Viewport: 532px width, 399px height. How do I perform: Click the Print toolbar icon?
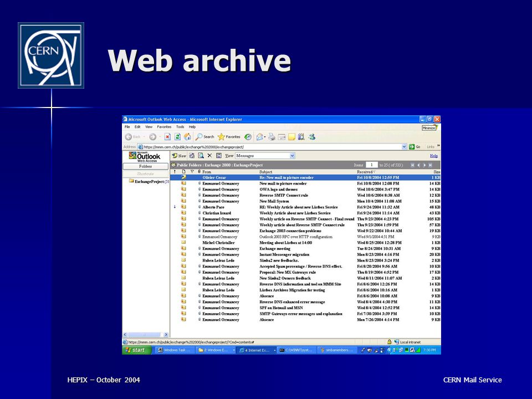(x=272, y=137)
